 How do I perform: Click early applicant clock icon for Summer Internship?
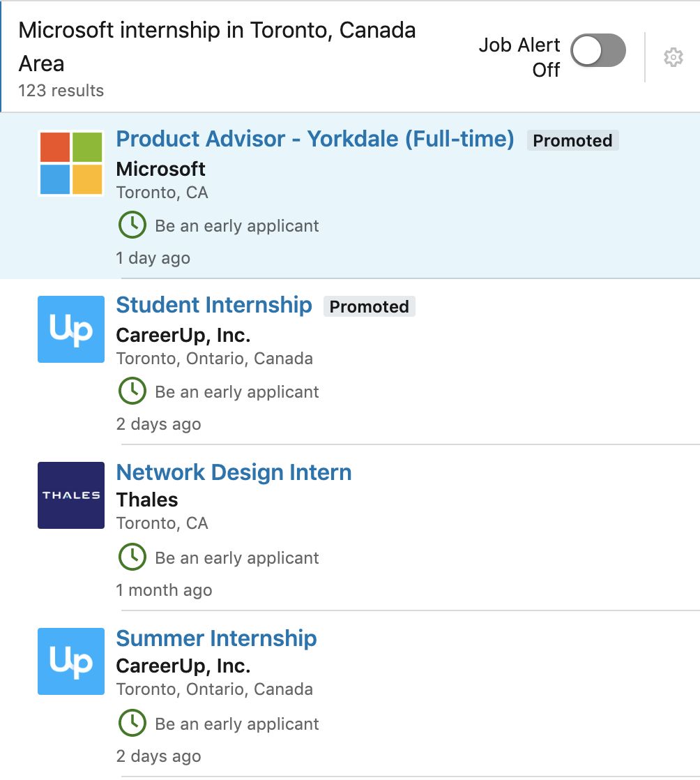coord(132,723)
